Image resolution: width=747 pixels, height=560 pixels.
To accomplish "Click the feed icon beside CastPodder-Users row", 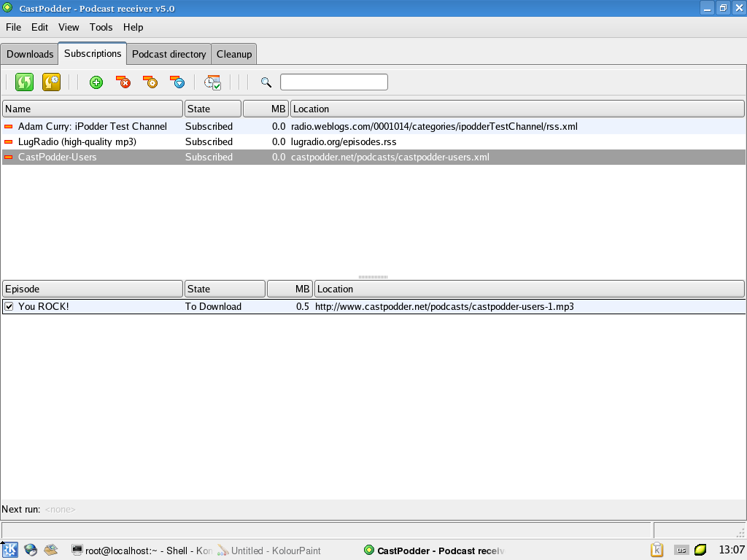I will pyautogui.click(x=9, y=157).
